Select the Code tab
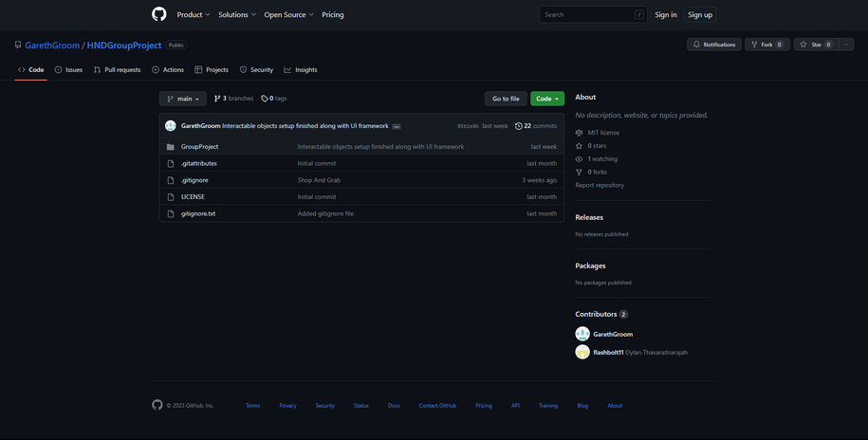868x440 pixels. (31, 70)
